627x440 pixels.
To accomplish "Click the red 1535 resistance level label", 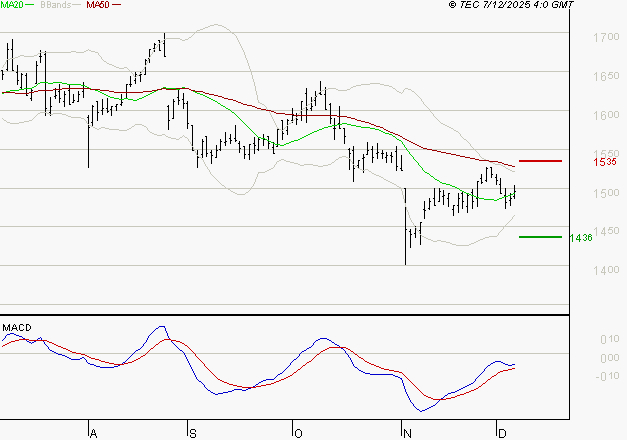I will click(x=605, y=162).
